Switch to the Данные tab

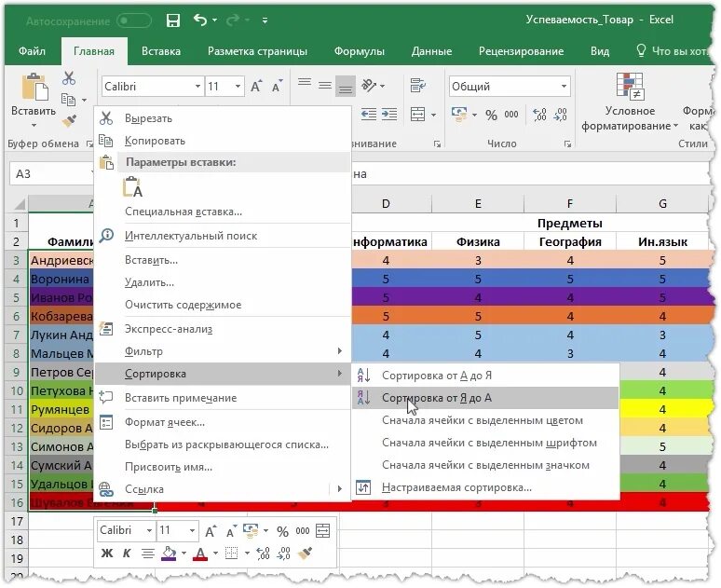pyautogui.click(x=431, y=51)
